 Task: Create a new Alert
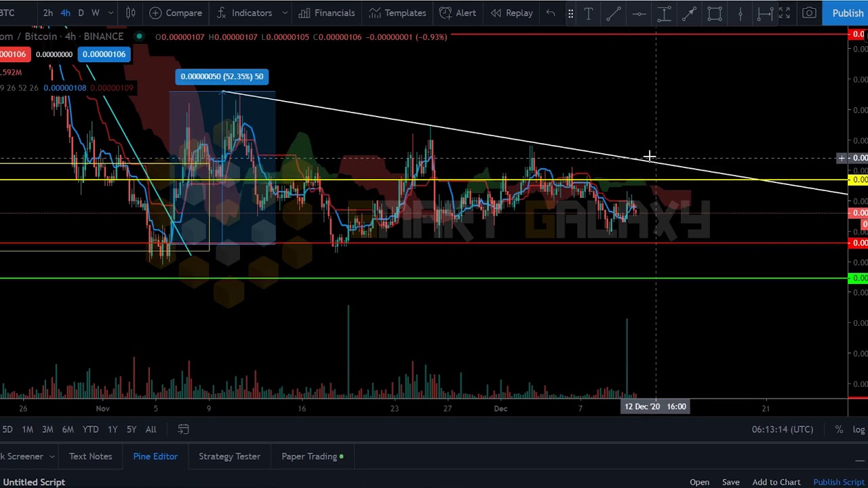coord(458,13)
